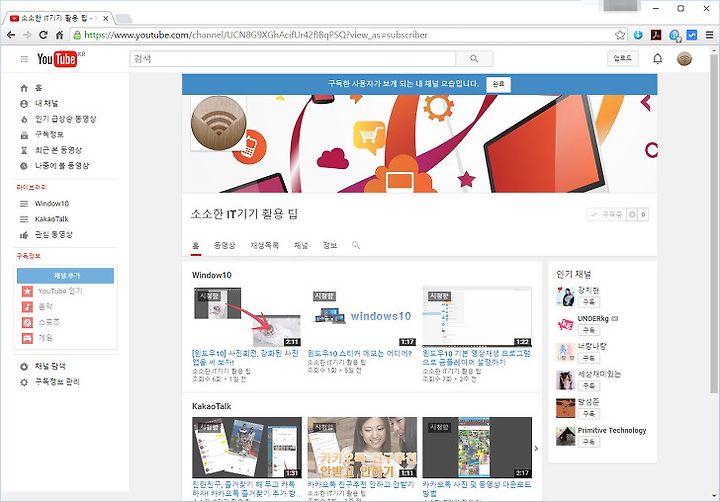Subscribe to 너랑나랑 with 구독 button
The width and height of the screenshot is (720, 502).
point(589,358)
